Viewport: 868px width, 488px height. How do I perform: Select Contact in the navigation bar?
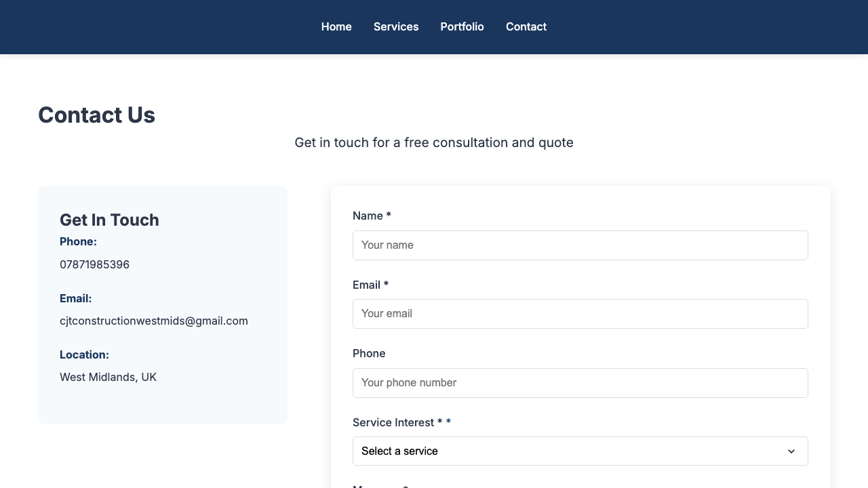pyautogui.click(x=526, y=27)
